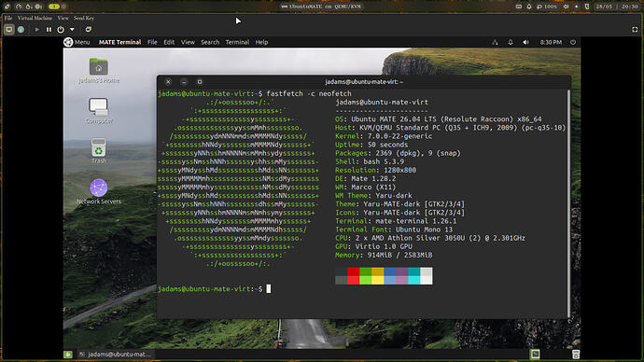The height and width of the screenshot is (362, 644).
Task: Open jadams's Home desktop folder
Action: [99, 71]
